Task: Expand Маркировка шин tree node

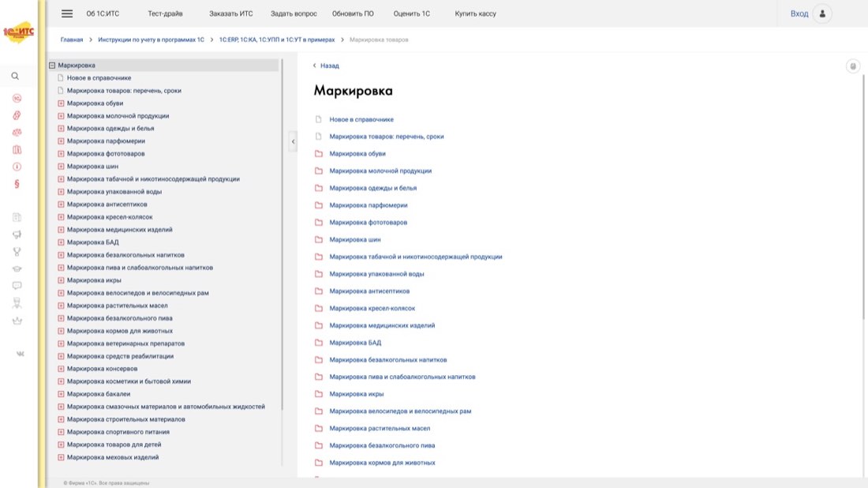Action: pos(61,167)
